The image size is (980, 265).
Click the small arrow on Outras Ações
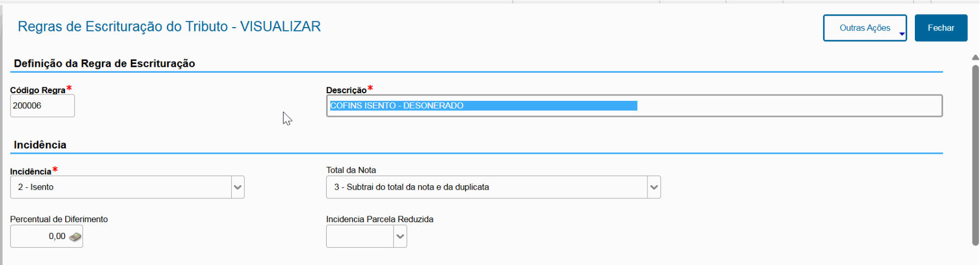(901, 34)
